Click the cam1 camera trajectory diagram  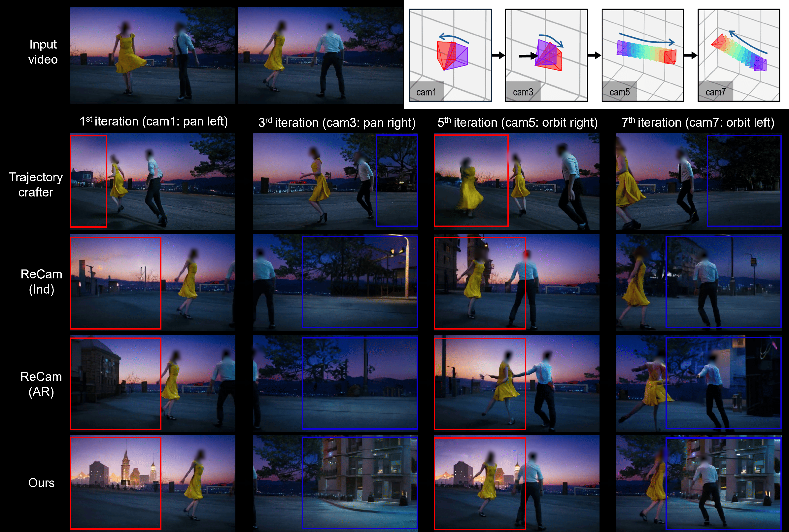450,55
